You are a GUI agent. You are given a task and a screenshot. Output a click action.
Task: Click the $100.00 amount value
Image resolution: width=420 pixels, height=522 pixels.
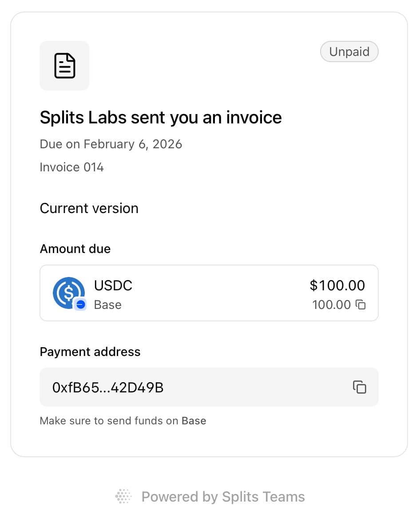[x=337, y=285]
